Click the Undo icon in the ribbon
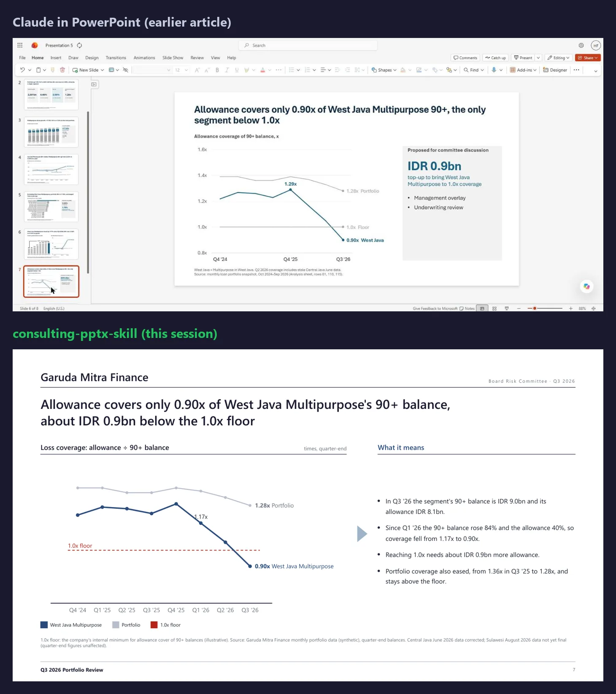The height and width of the screenshot is (694, 616). (x=22, y=70)
